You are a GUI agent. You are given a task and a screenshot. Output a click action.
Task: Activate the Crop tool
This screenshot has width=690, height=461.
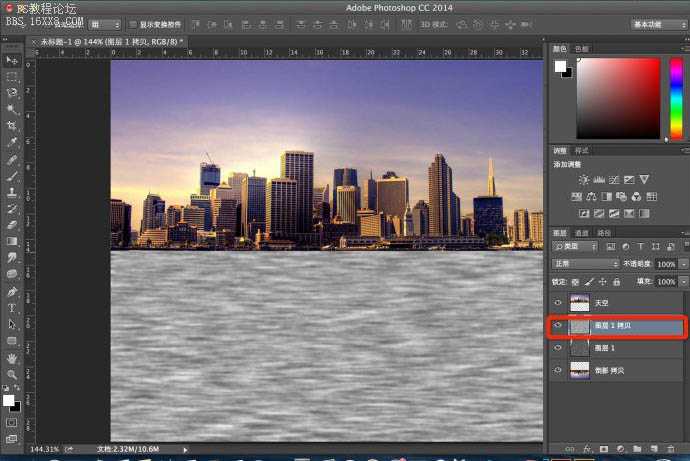[x=12, y=126]
